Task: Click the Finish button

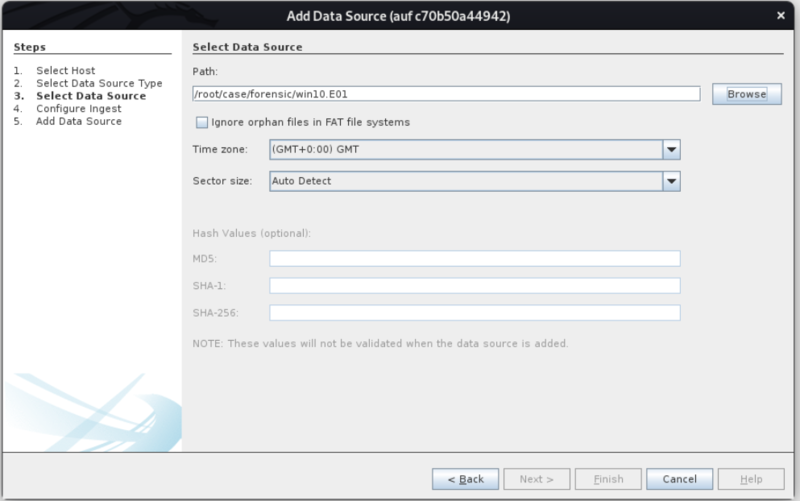Action: [609, 478]
